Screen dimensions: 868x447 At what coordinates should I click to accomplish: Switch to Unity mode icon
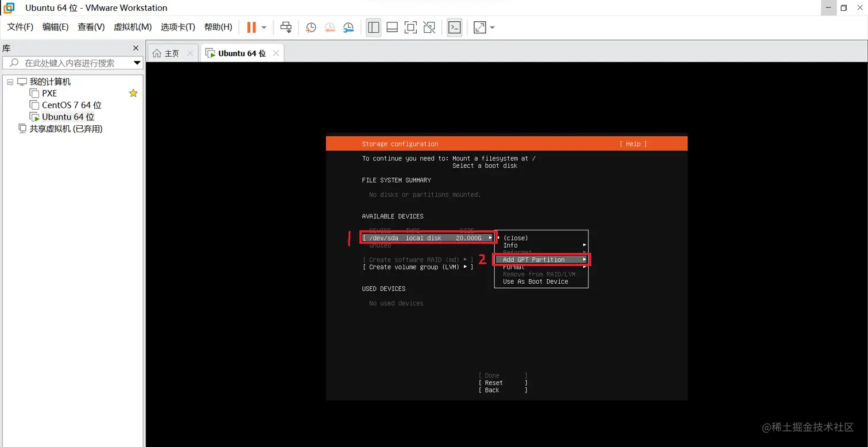(429, 27)
